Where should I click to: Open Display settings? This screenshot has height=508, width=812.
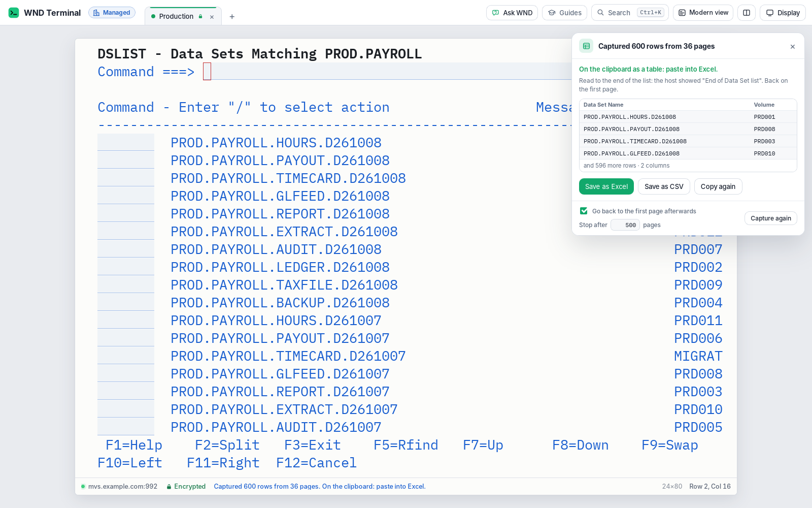tap(783, 13)
